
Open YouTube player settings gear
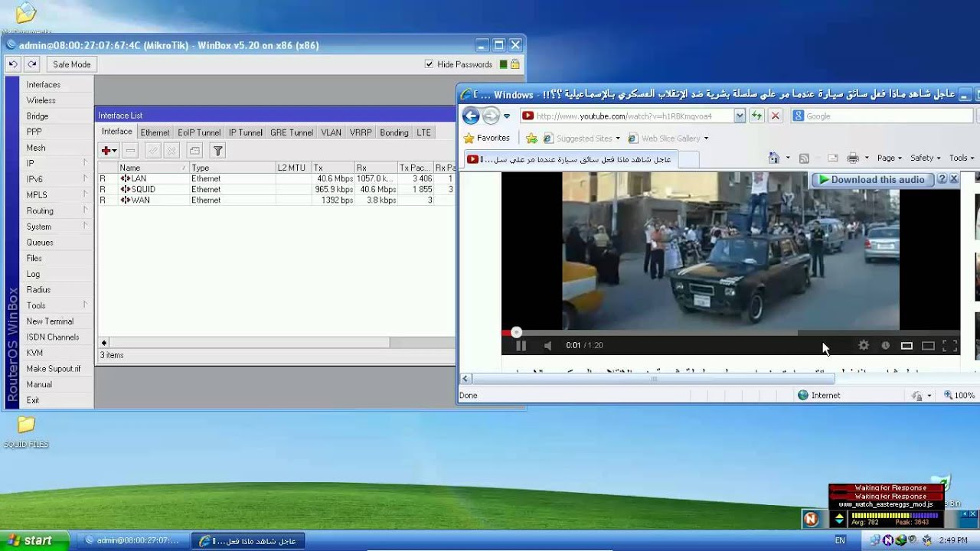tap(864, 345)
